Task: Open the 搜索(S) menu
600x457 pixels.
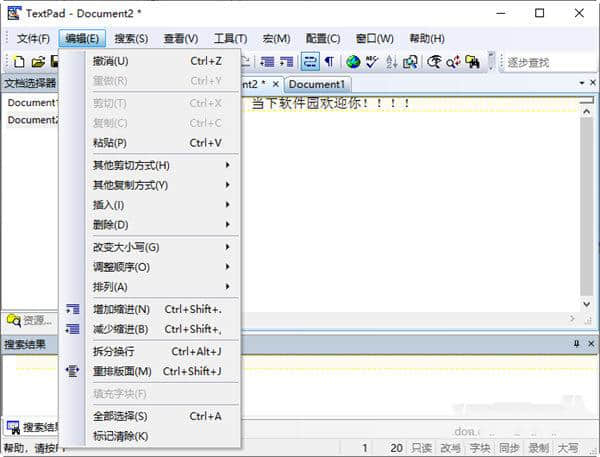Action: 131,39
